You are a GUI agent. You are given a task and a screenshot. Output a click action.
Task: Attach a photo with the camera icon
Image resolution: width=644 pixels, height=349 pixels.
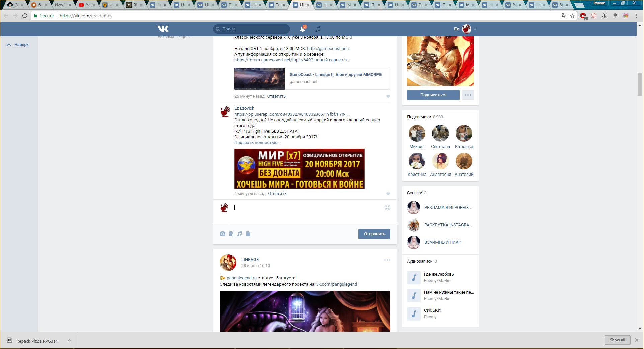(x=222, y=234)
